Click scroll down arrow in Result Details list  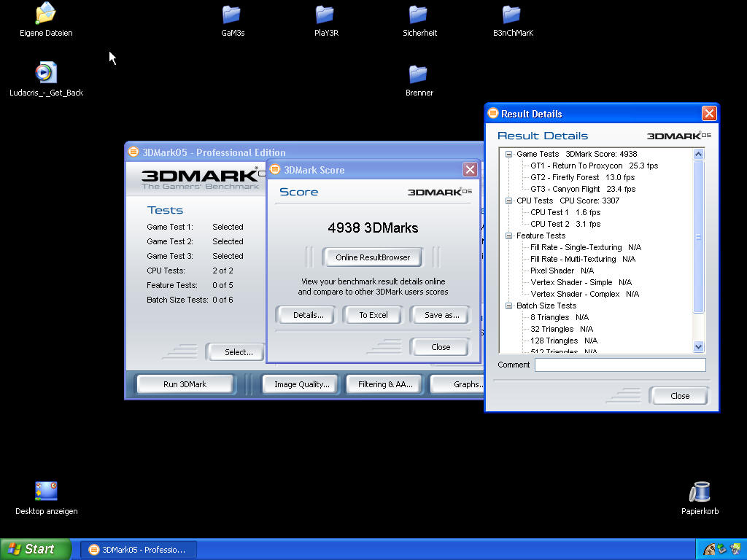(x=698, y=346)
